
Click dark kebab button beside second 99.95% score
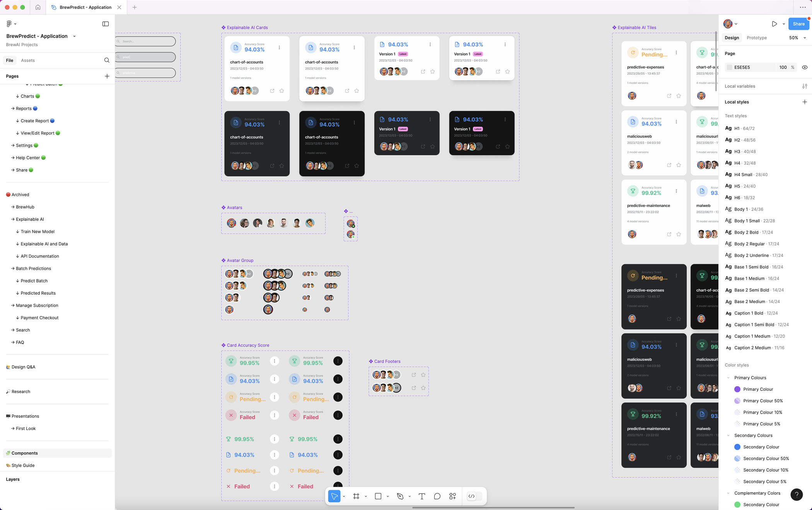point(338,361)
